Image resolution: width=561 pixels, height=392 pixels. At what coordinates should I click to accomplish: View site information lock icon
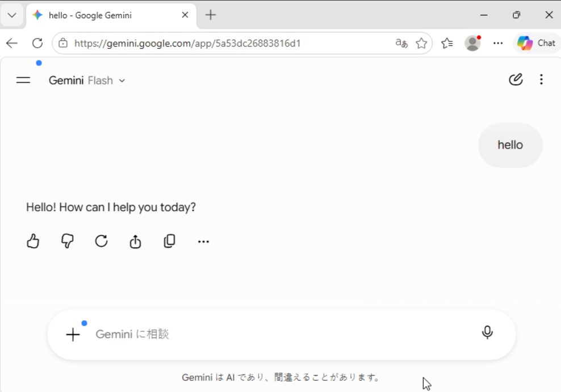pos(63,43)
